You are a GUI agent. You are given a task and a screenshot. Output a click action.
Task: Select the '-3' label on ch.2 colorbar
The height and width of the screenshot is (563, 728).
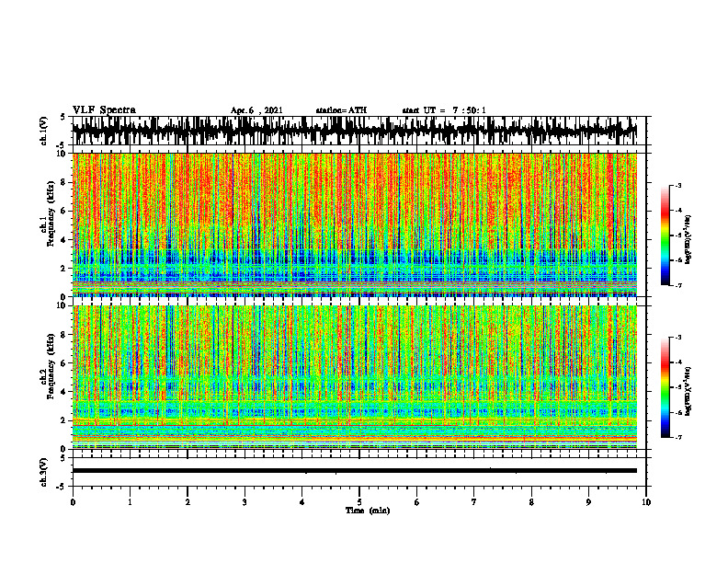coord(677,337)
